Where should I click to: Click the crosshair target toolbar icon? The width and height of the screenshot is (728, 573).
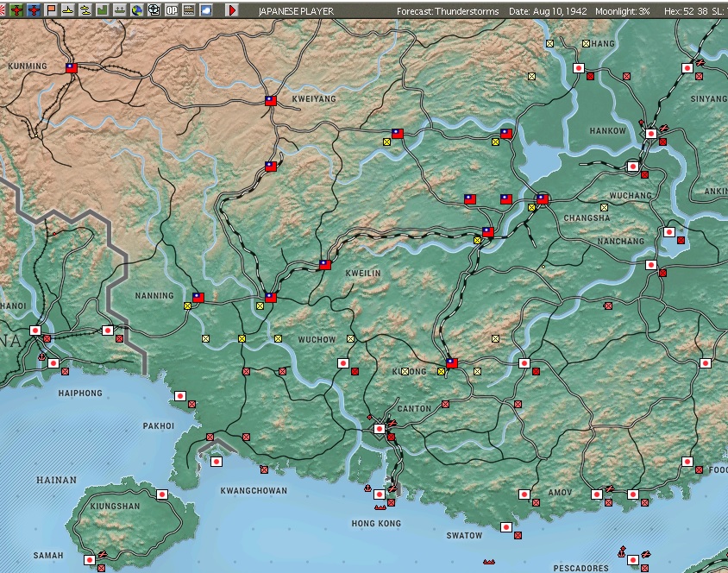[x=154, y=9]
